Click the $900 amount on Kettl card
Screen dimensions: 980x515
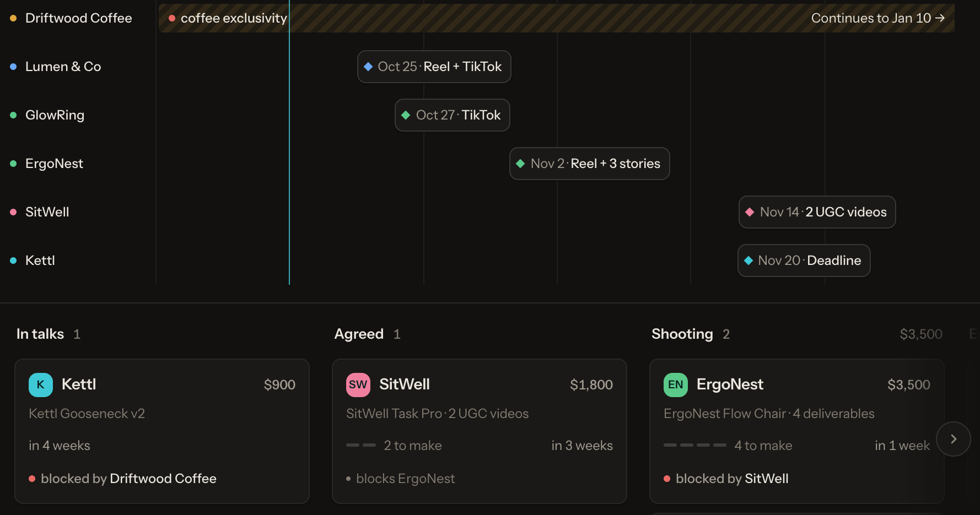[x=279, y=384]
